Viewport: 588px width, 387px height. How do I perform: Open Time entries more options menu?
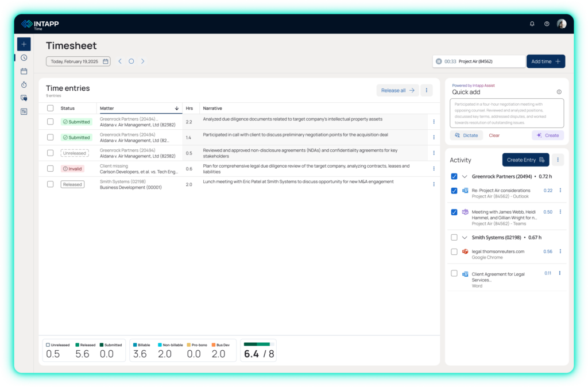426,90
